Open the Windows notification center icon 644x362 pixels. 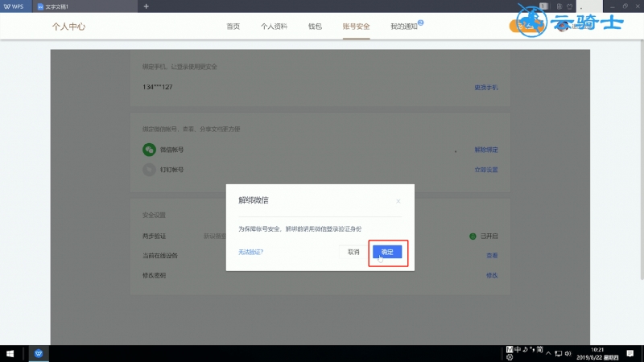pos(630,353)
